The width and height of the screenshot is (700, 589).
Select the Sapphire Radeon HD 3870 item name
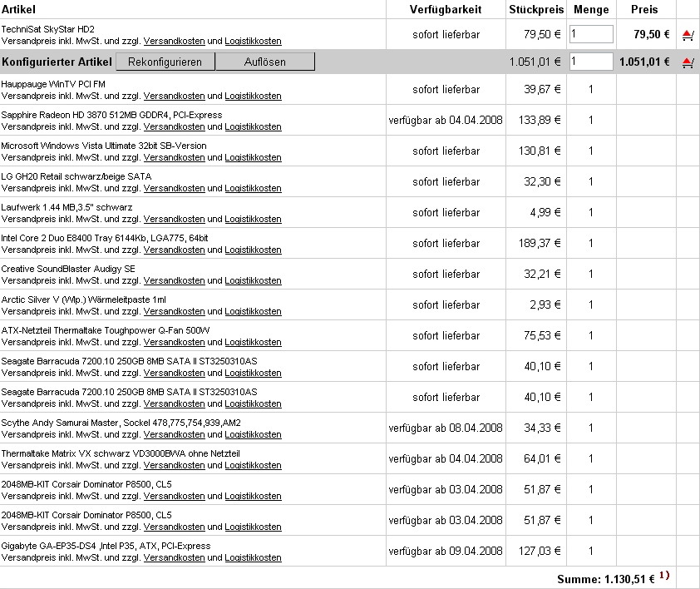click(x=111, y=116)
